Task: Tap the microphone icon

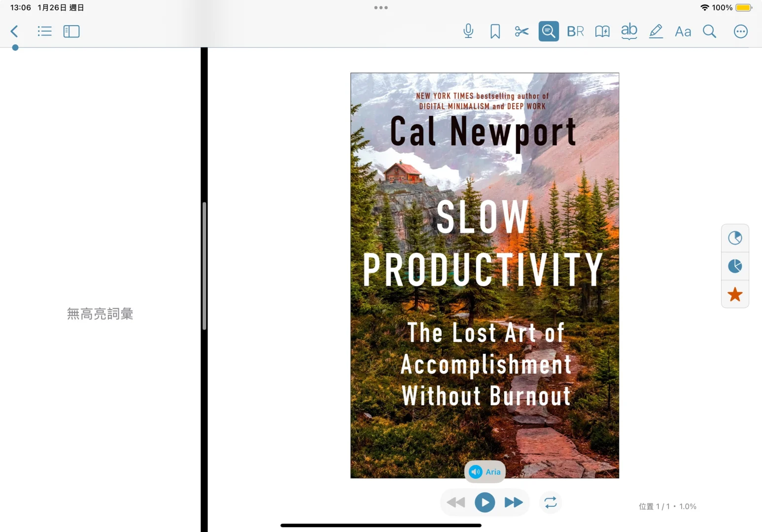Action: tap(468, 31)
